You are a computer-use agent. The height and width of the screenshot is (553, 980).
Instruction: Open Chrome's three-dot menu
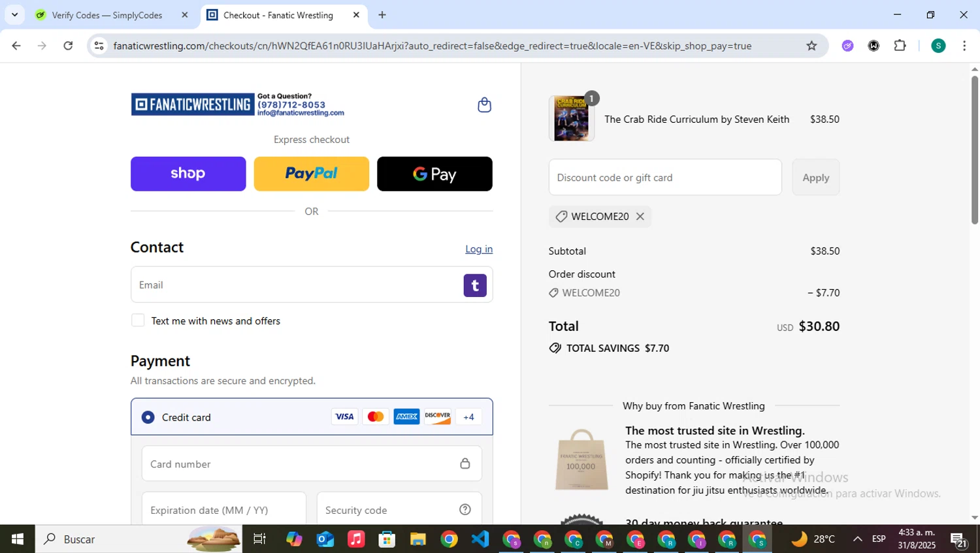click(964, 46)
